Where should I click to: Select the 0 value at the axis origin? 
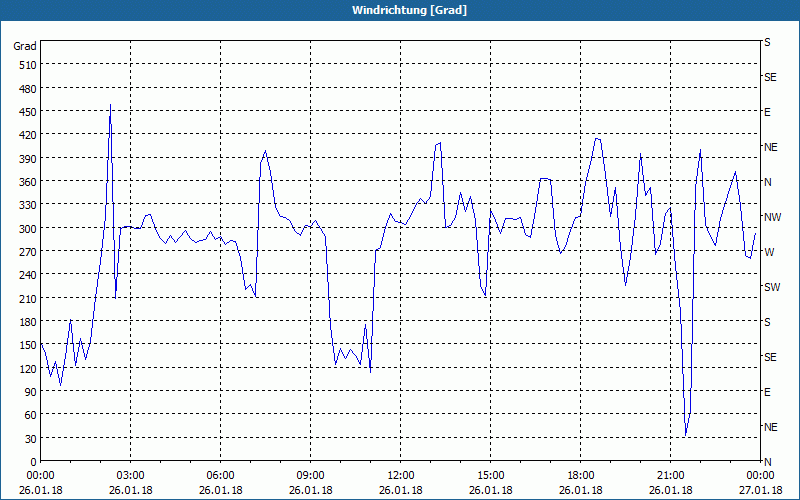pos(34,462)
